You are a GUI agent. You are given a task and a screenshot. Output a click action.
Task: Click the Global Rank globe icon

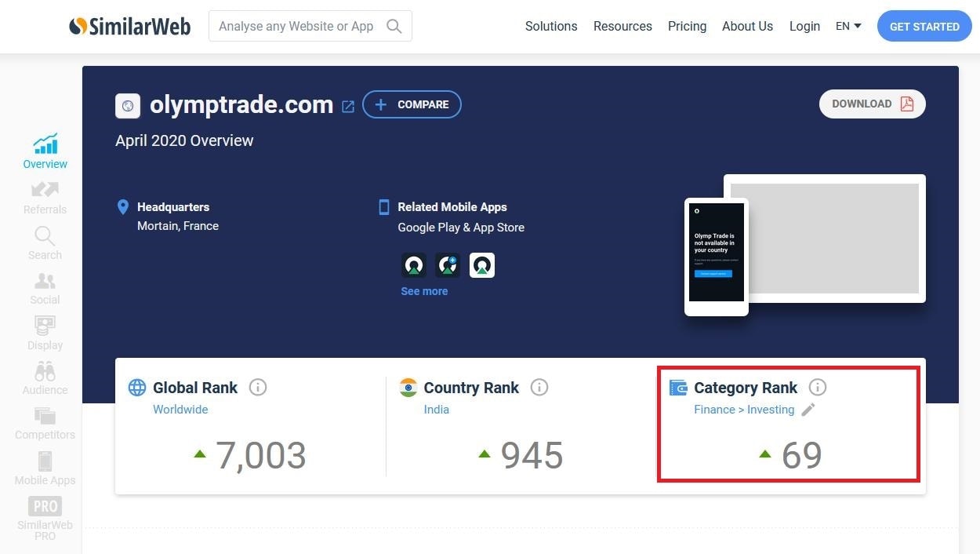click(137, 387)
